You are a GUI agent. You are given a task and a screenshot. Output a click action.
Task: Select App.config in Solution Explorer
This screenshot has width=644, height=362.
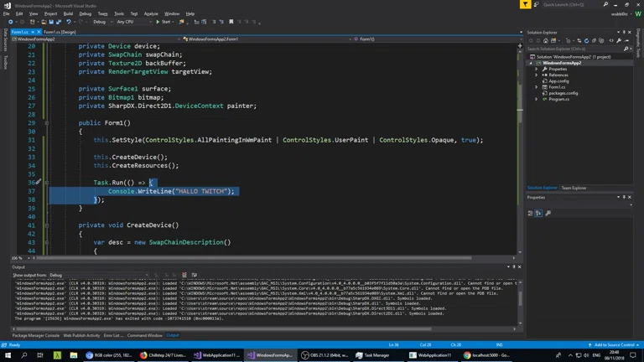[x=558, y=80]
